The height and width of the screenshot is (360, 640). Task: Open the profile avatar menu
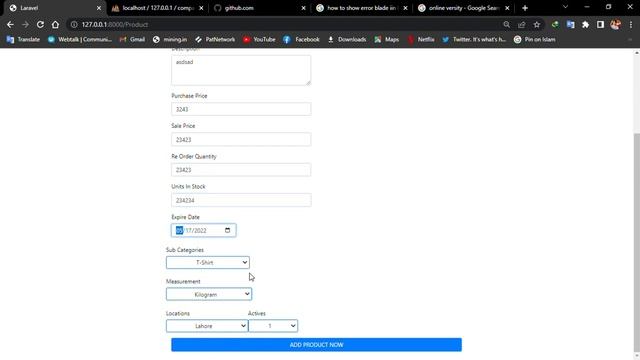point(616,24)
